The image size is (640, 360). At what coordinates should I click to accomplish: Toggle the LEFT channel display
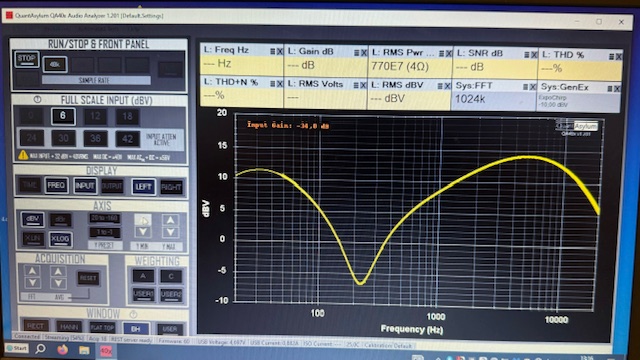point(143,187)
